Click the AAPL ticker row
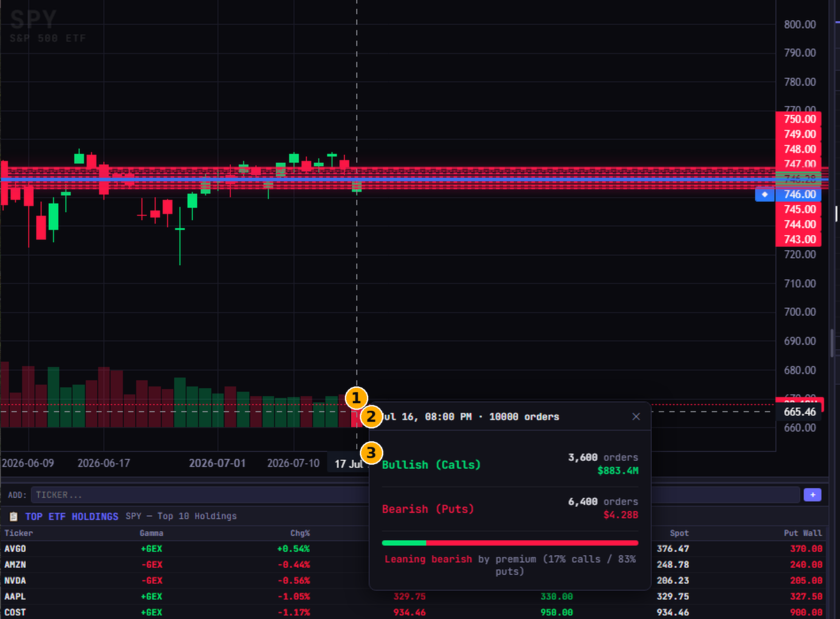 (413, 596)
